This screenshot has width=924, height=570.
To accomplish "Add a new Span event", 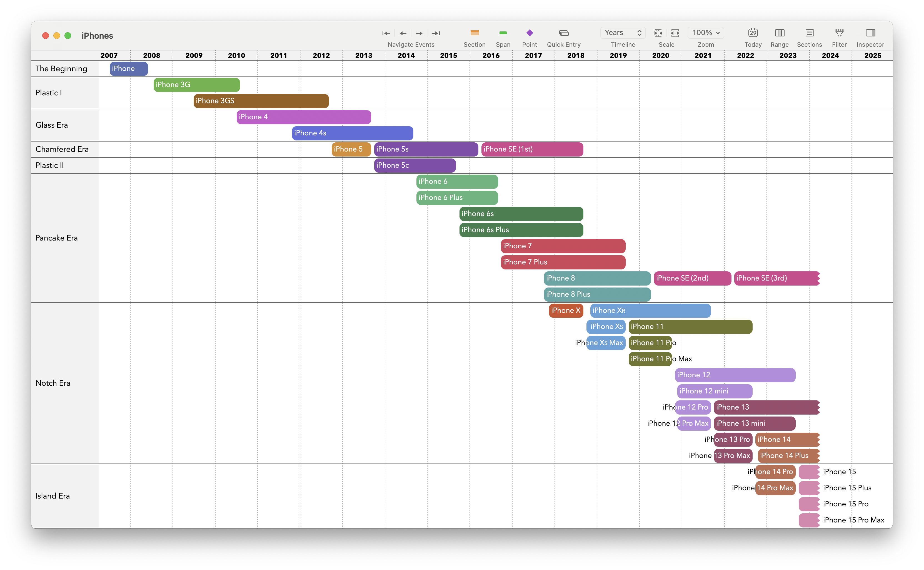I will click(x=503, y=33).
